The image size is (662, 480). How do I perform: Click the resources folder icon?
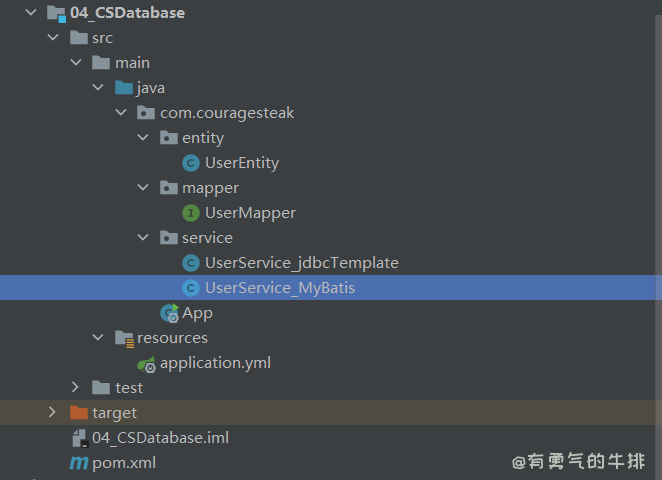coord(124,338)
